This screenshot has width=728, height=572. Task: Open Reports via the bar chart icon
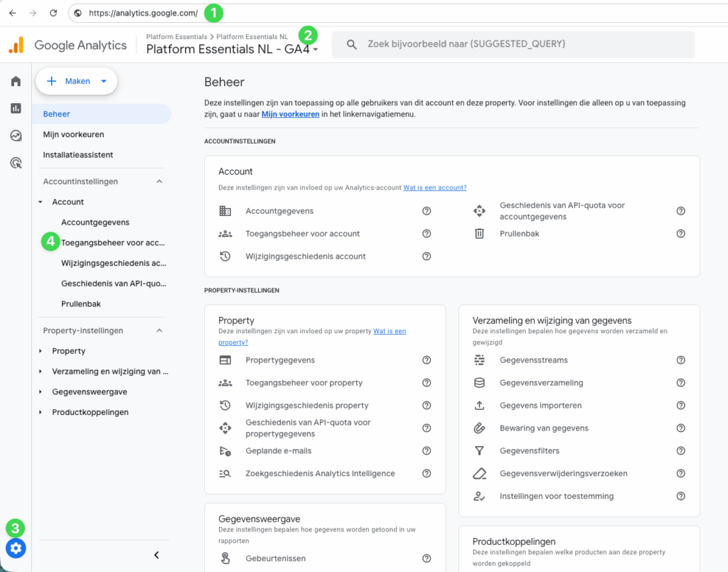click(x=15, y=108)
